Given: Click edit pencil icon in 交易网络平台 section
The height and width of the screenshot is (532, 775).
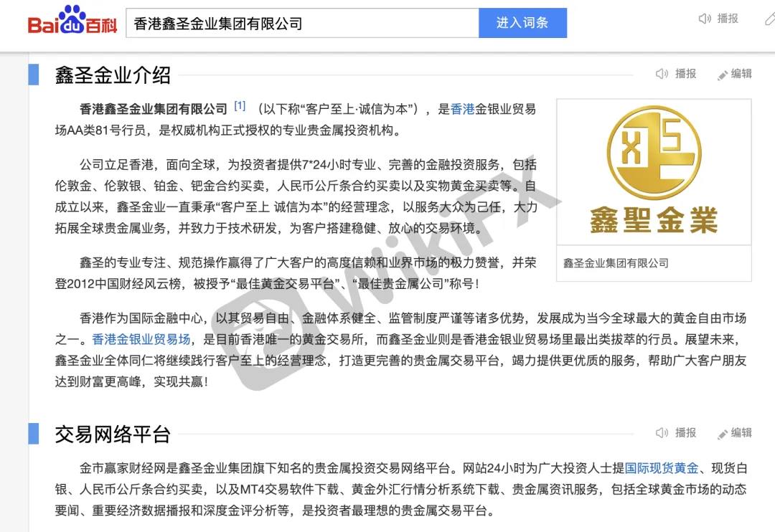Looking at the screenshot, I should 722,434.
